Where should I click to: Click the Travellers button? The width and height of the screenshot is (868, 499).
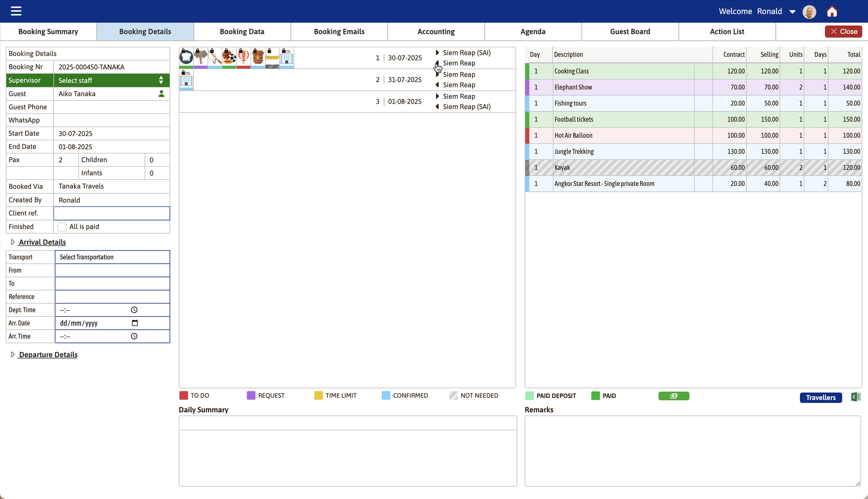[x=821, y=398]
